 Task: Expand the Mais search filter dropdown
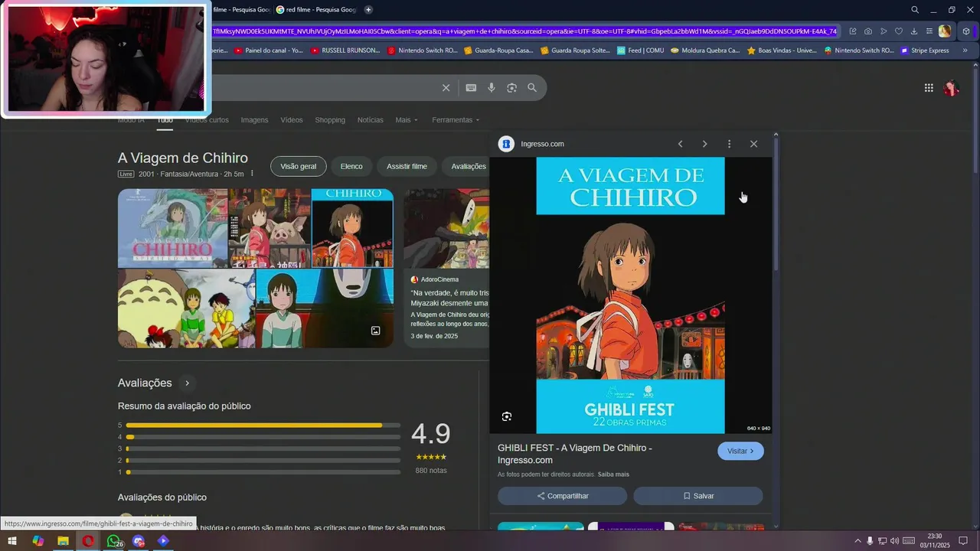tap(407, 120)
